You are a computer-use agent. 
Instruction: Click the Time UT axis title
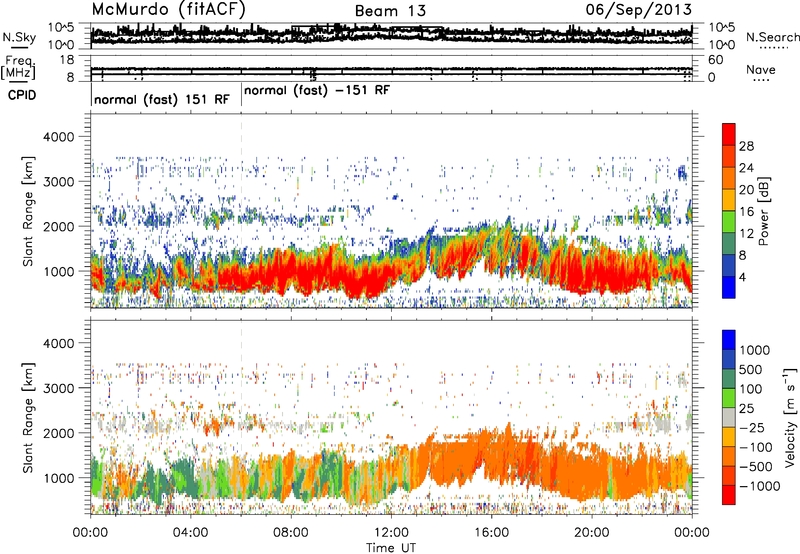point(391,547)
